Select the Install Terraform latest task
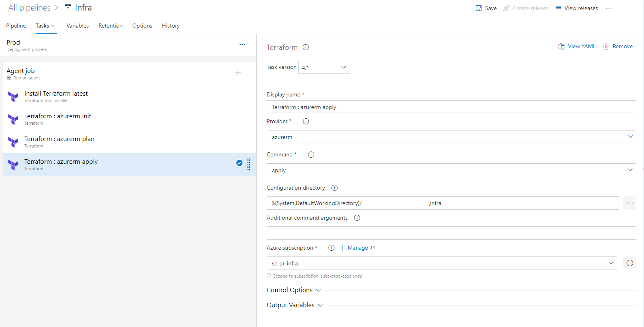644x327 pixels. tap(129, 96)
